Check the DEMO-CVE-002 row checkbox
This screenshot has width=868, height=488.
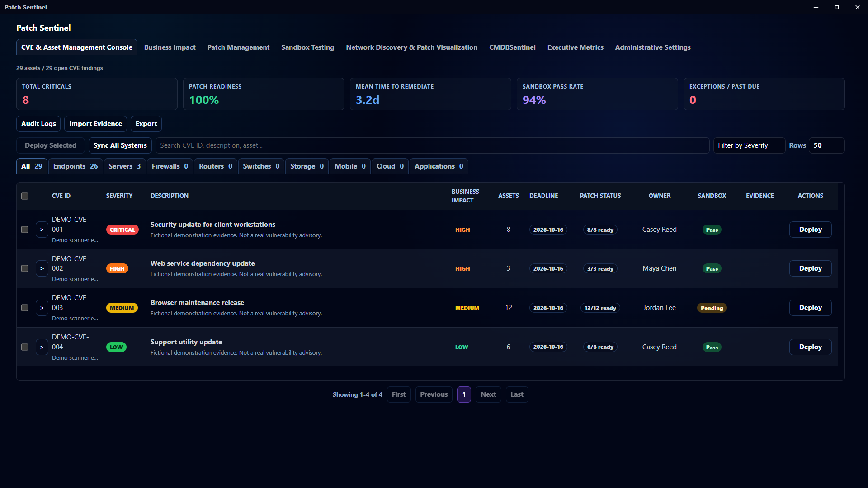[25, 268]
